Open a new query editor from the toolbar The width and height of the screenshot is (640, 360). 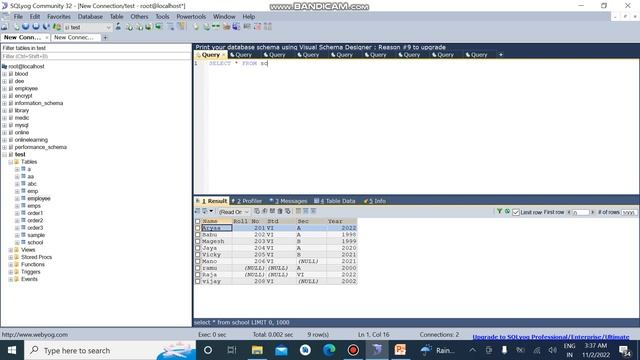coord(16,27)
